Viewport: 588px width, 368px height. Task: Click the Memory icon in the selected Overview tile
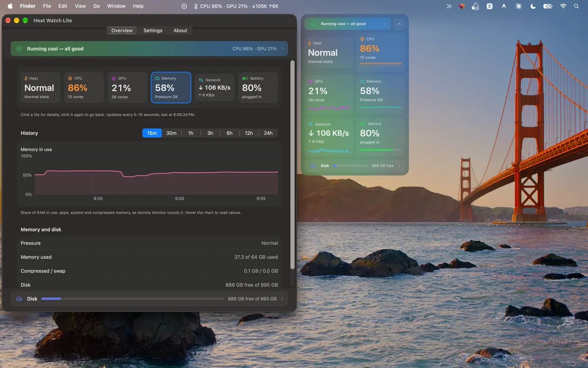pos(157,78)
